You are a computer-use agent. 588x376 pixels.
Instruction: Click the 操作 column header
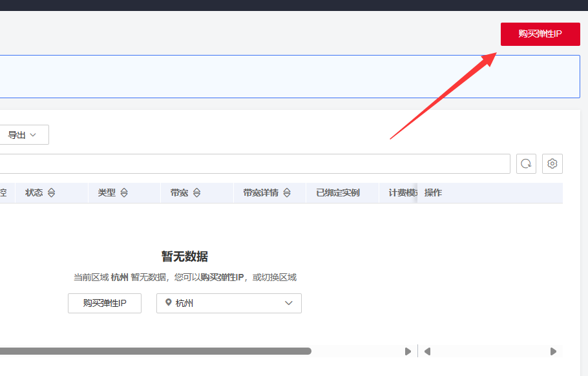(433, 193)
